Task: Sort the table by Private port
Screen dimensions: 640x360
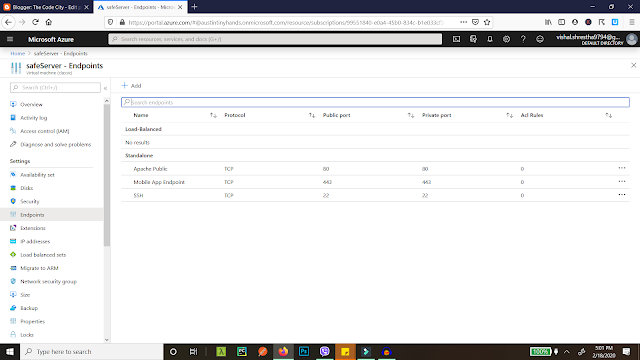Action: pyautogui.click(x=509, y=116)
